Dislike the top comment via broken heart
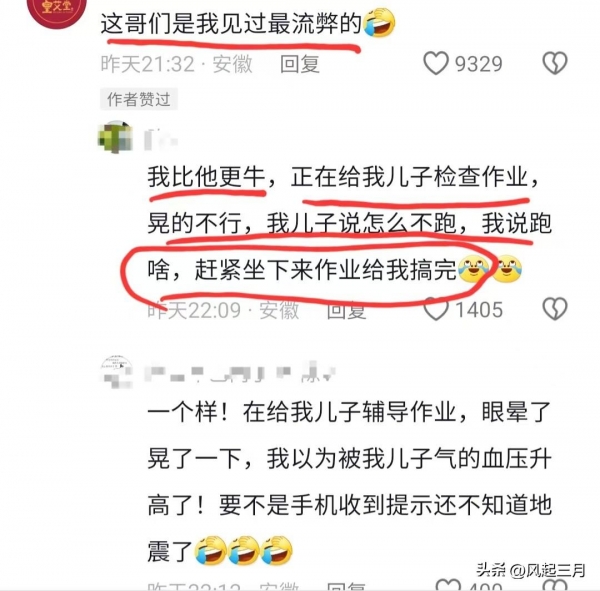The width and height of the screenshot is (600, 591). 555,63
